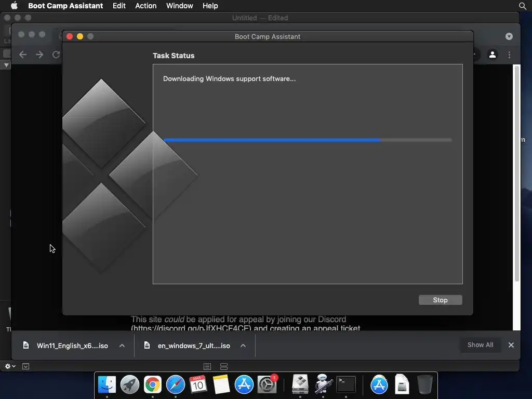Open the Apple menu
Screen dimensions: 532x399
pos(14,6)
